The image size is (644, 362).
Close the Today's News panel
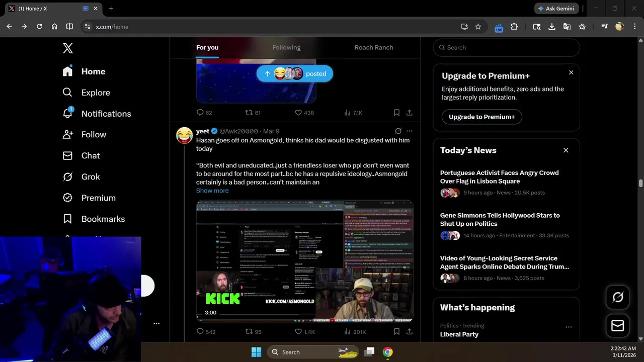coord(566,150)
